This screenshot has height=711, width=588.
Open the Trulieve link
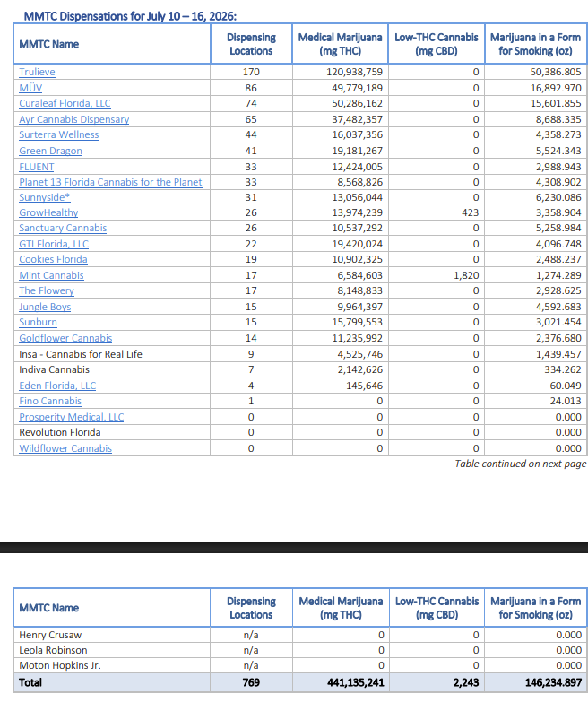(37, 72)
